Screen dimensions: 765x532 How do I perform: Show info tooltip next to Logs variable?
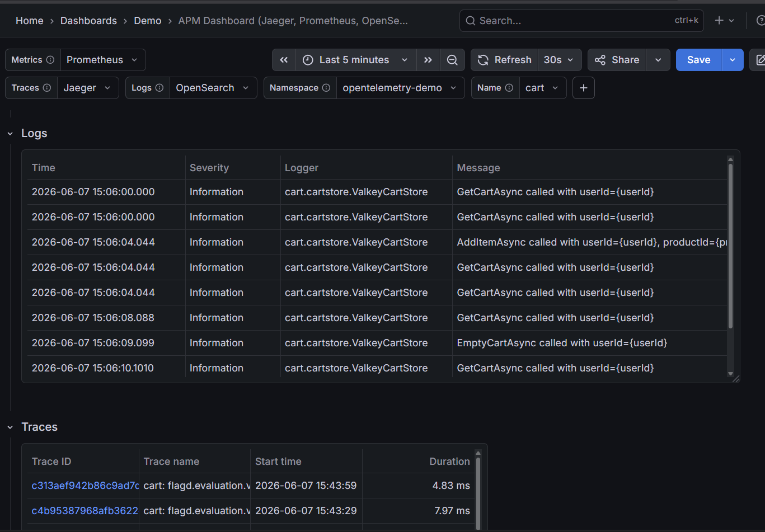click(159, 88)
